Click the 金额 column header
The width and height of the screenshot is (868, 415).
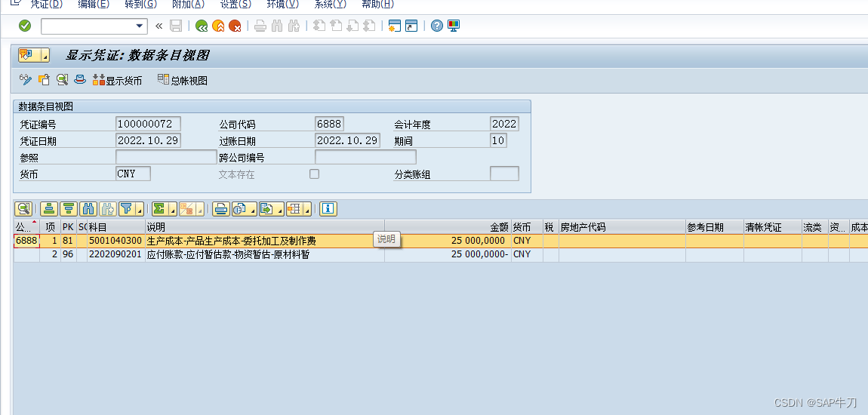point(448,227)
